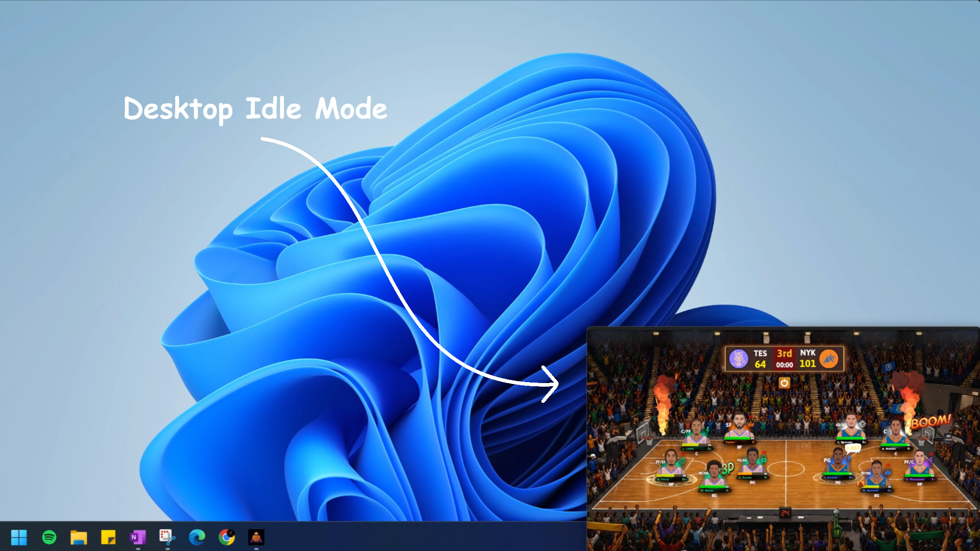Open Microsoft Edge from the taskbar

coord(197,537)
